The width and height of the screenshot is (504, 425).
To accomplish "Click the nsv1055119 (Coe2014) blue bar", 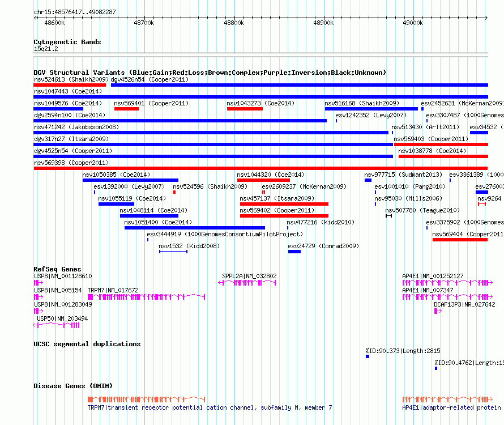I will coord(116,204).
